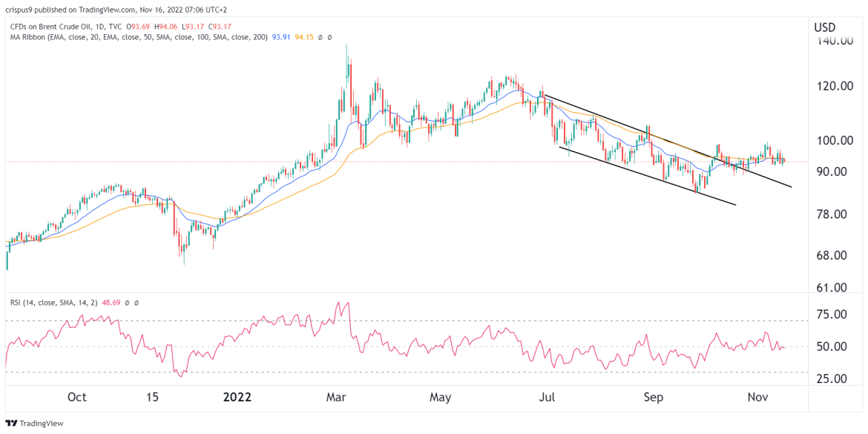Click the TradingView logo at the bottom

click(x=34, y=423)
